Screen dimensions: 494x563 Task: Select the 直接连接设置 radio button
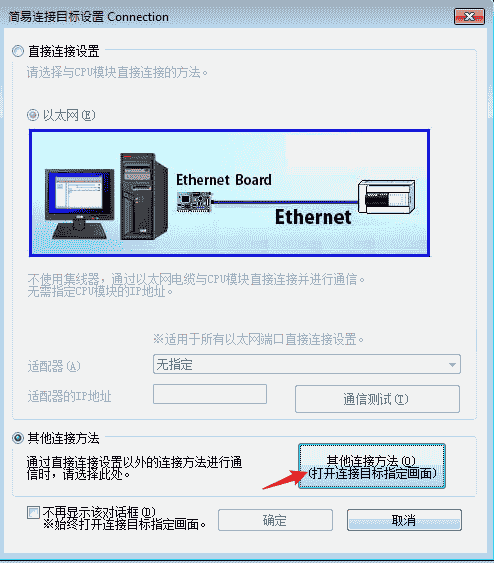click(x=18, y=51)
